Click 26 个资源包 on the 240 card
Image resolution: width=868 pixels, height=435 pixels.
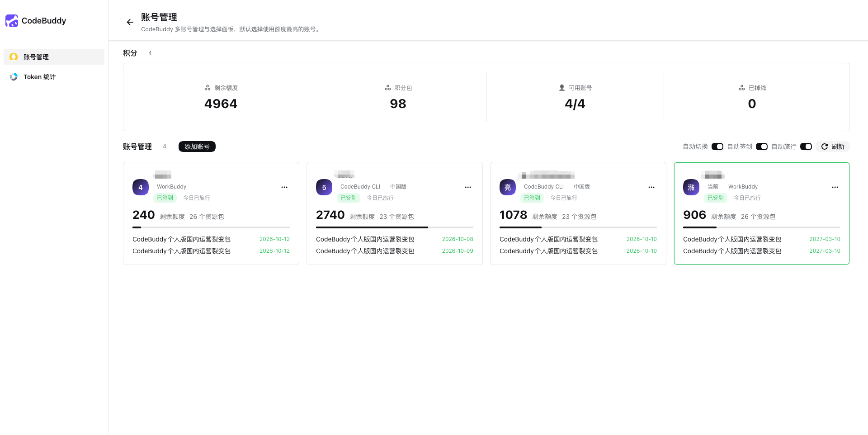(x=207, y=217)
